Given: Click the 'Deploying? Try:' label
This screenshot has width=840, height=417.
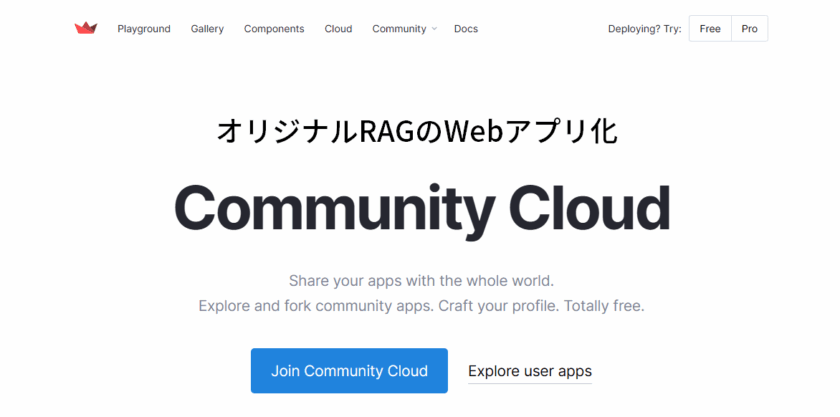Looking at the screenshot, I should coord(644,29).
